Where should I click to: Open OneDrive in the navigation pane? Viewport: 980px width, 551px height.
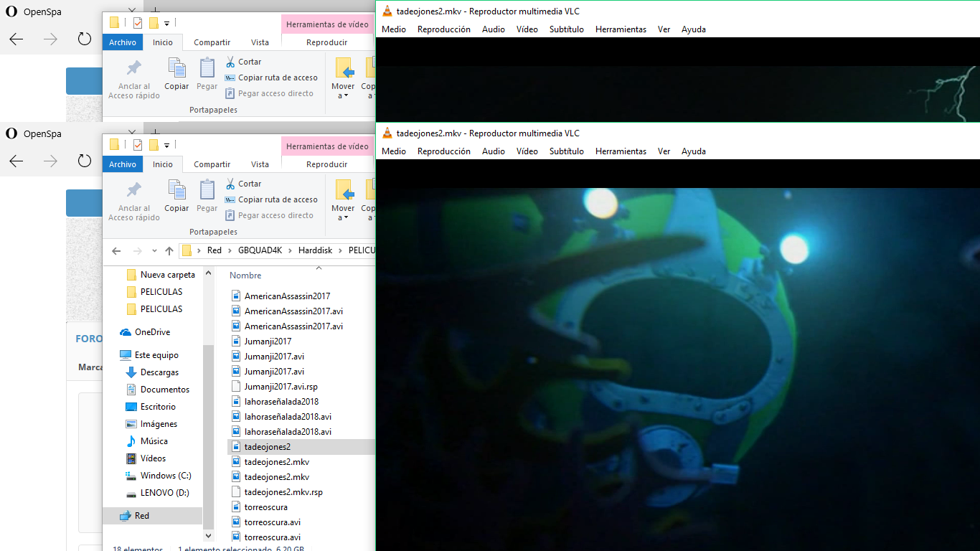(x=152, y=332)
